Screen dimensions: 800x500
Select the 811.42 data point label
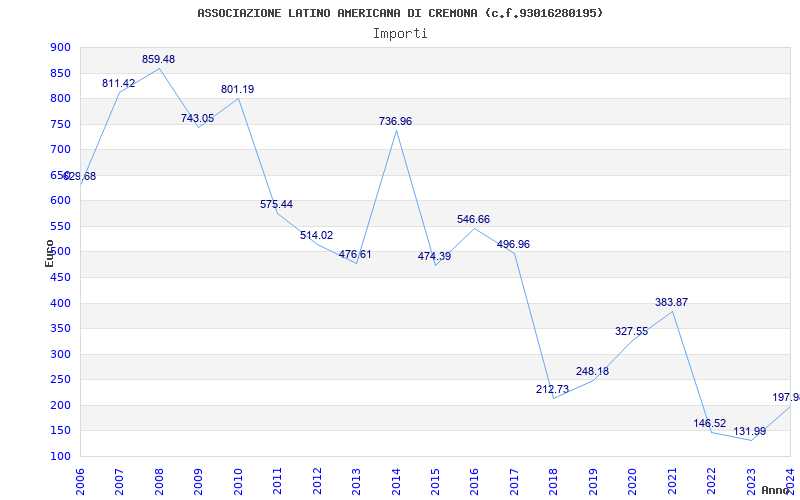point(118,83)
